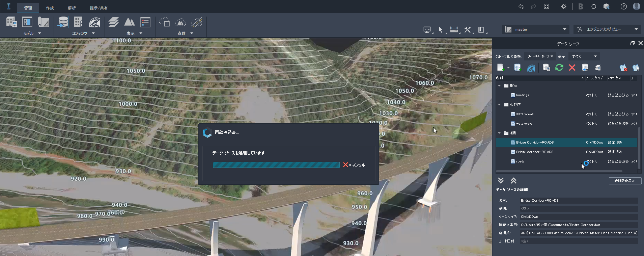
Task: Click the undo arrow icon
Action: (x=521, y=6)
